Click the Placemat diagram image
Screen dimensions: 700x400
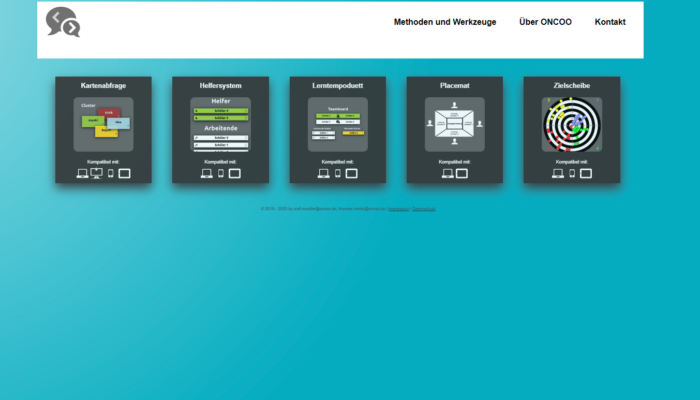[455, 124]
